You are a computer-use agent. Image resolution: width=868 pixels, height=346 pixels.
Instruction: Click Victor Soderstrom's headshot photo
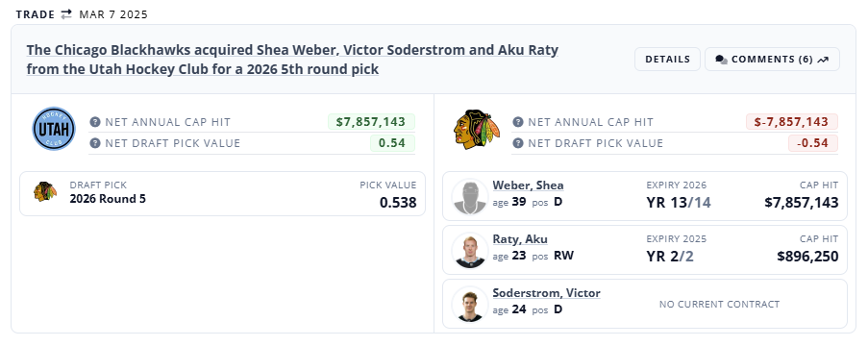click(x=470, y=304)
